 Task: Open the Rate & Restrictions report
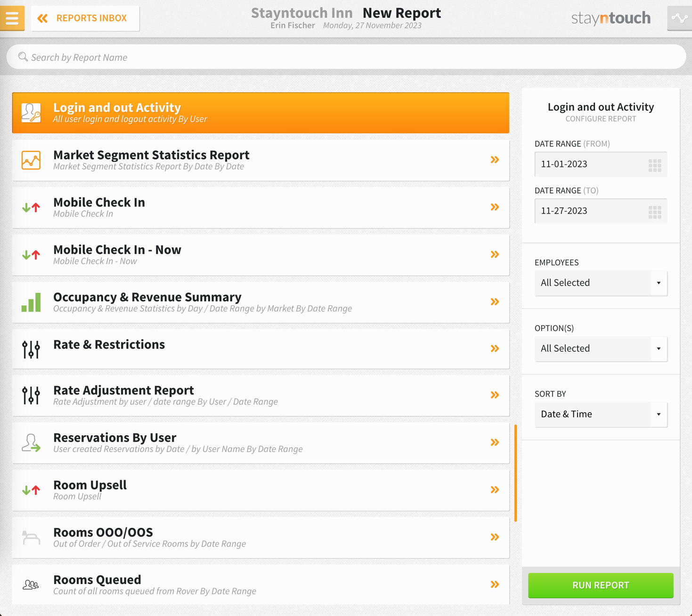pos(261,349)
